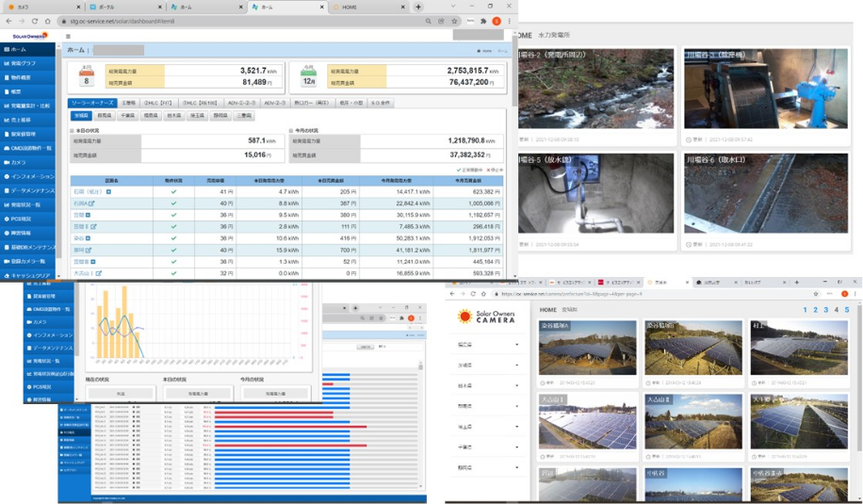Open new browser tab with the plus icon
This screenshot has width=863, height=504.
(x=418, y=7)
